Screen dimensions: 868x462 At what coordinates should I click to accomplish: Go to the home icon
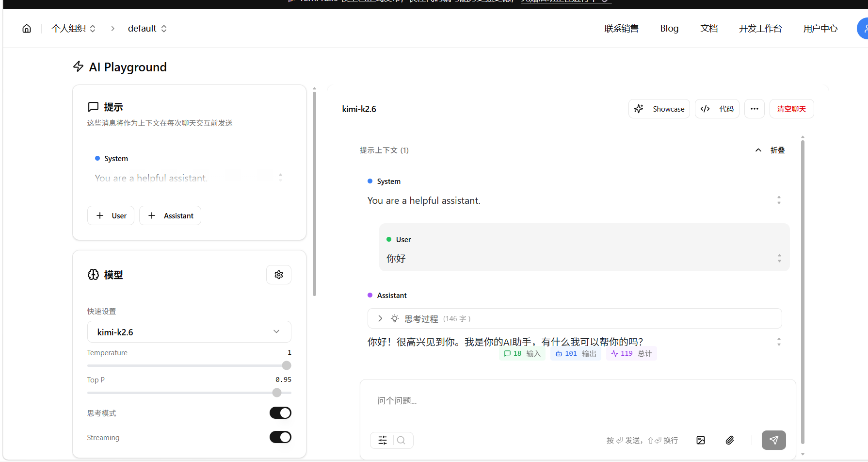[27, 29]
